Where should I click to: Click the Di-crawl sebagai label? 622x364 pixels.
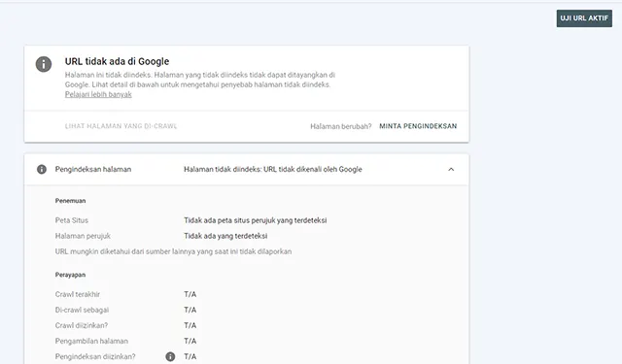pyautogui.click(x=82, y=311)
